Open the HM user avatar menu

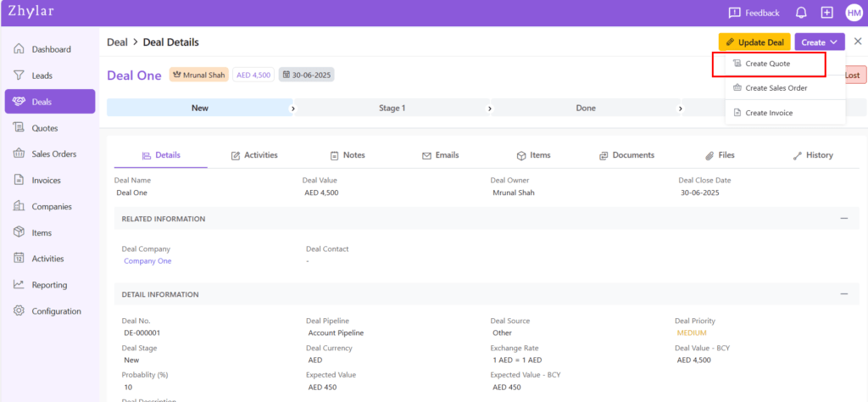[853, 13]
